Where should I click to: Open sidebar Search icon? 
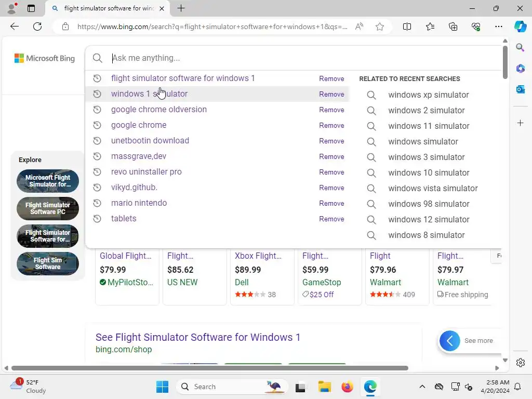tap(520, 47)
